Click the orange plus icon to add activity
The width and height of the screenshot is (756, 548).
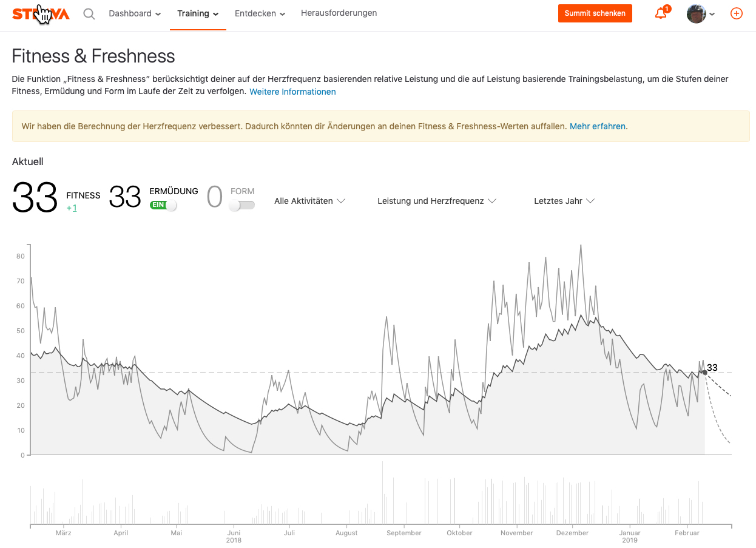click(736, 13)
